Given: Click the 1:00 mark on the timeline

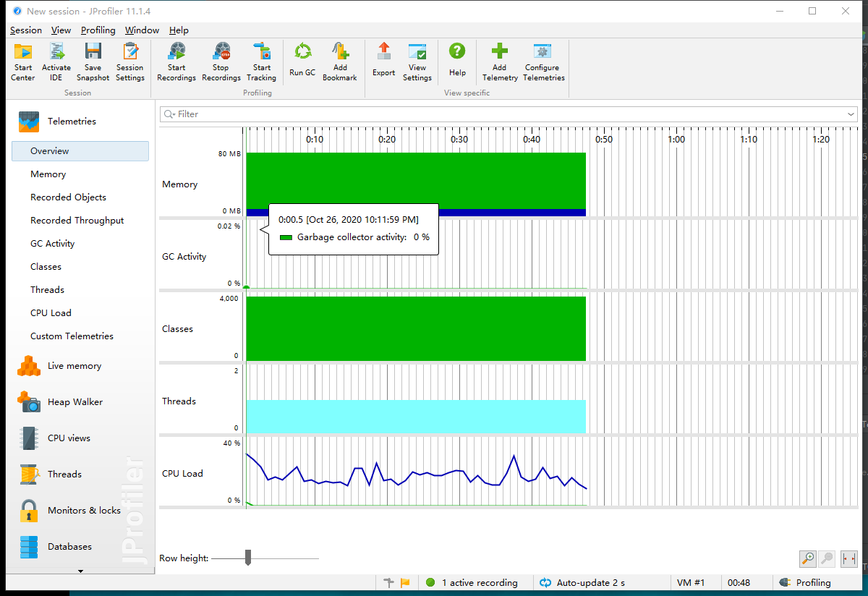Looking at the screenshot, I should coord(676,140).
